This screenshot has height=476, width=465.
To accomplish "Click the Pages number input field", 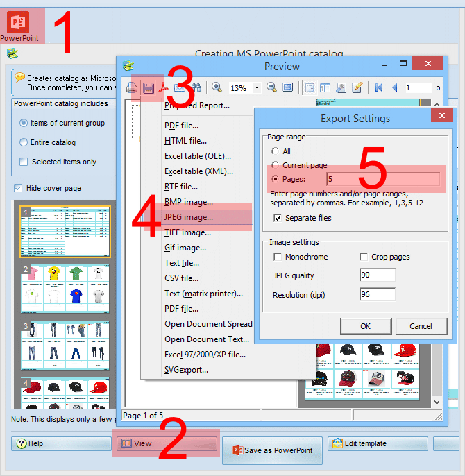I will [x=383, y=179].
